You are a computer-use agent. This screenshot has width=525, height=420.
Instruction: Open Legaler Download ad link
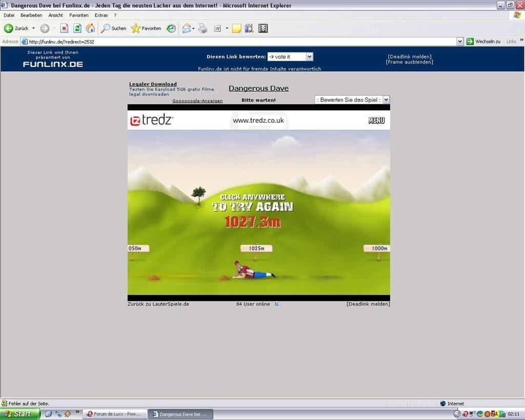[153, 84]
